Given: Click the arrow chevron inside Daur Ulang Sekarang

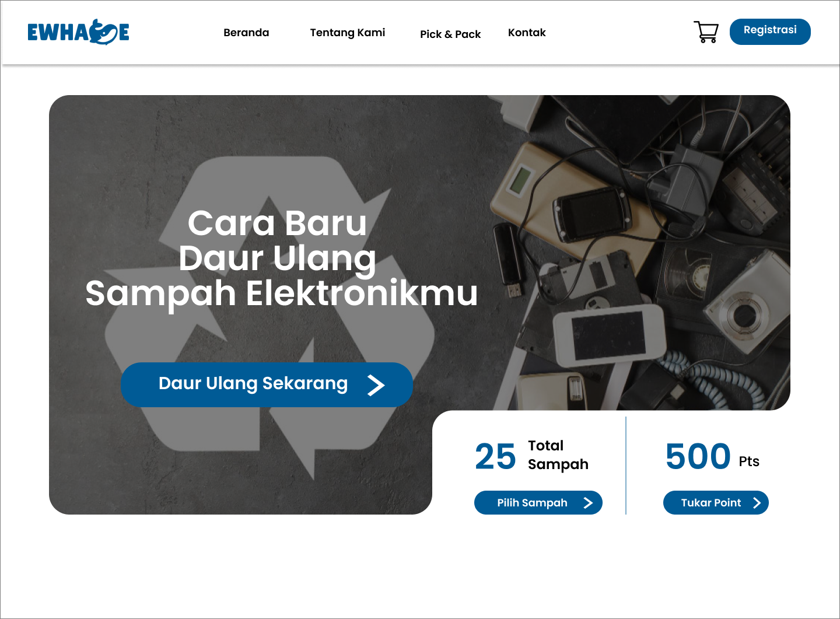Looking at the screenshot, I should click(x=376, y=385).
